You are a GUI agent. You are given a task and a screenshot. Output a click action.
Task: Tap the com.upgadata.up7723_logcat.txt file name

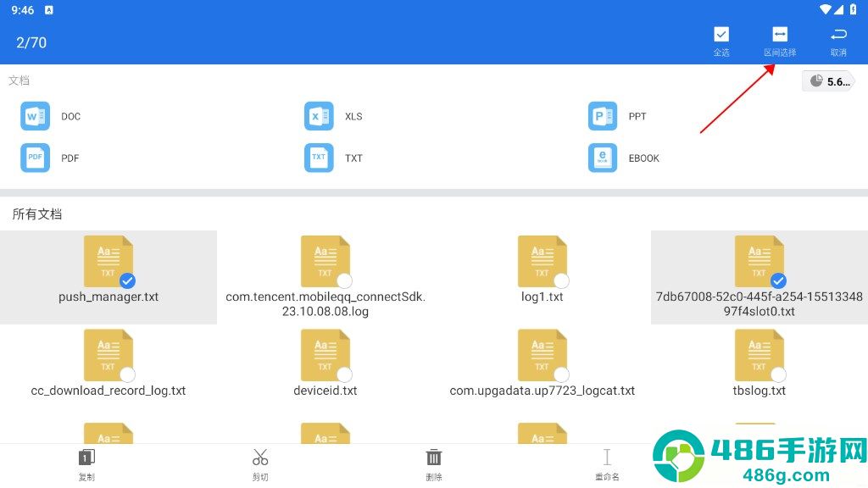tap(542, 391)
